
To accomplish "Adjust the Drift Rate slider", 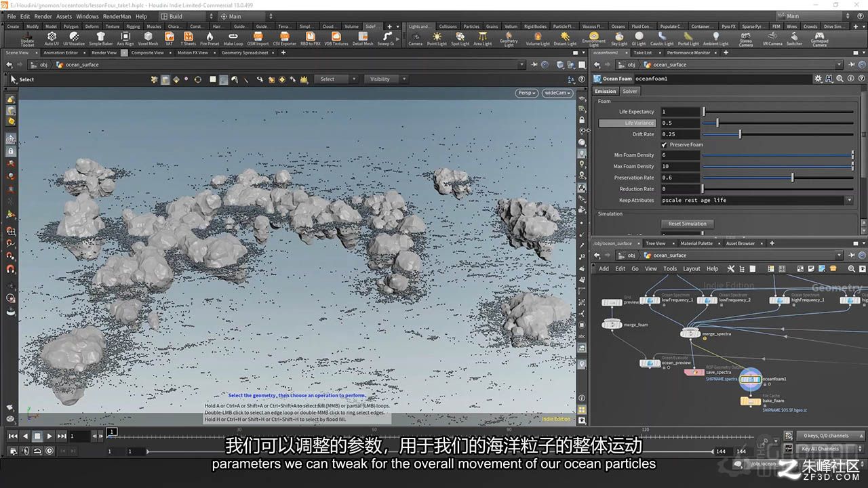I will click(x=777, y=134).
